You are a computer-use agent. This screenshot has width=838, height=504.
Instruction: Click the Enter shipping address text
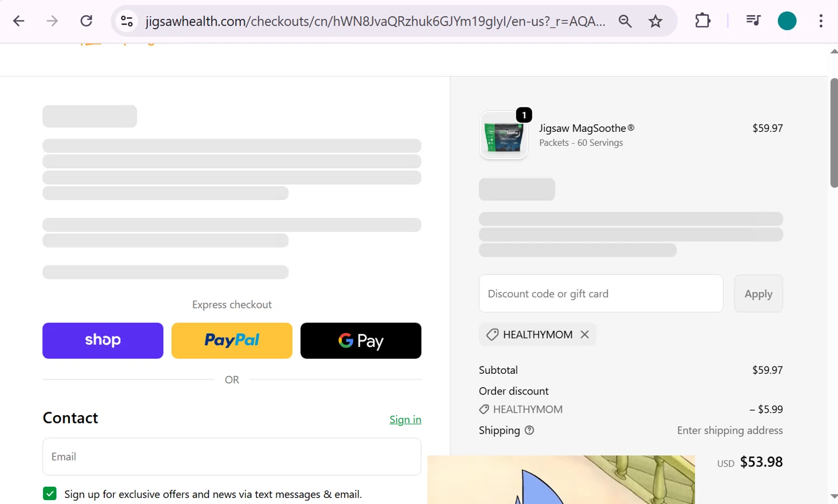[x=730, y=430]
